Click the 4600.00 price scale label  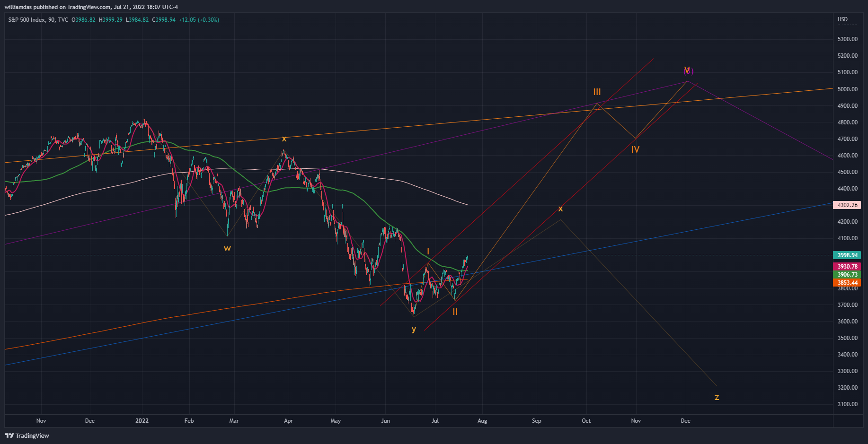coord(848,156)
